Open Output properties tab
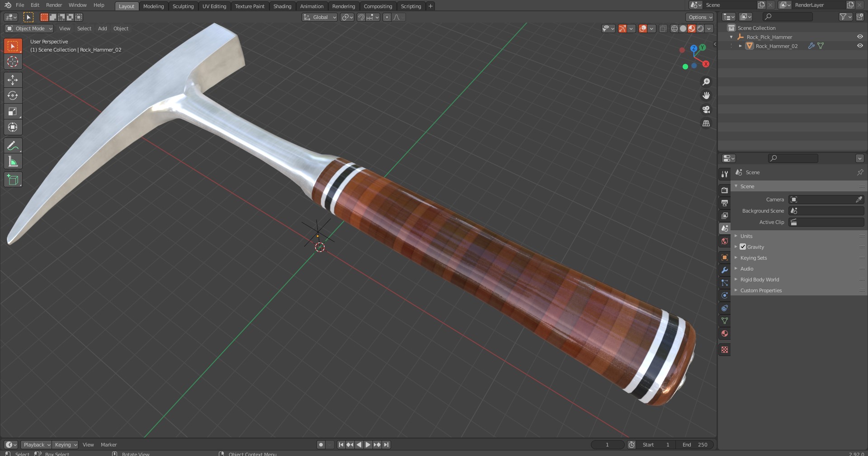Screen dimensions: 868x456 point(725,203)
